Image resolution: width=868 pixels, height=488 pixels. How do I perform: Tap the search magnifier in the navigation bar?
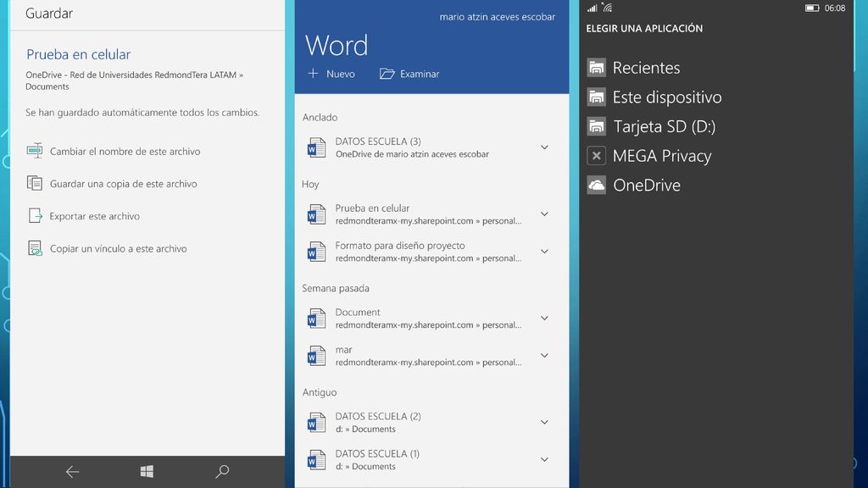click(x=222, y=471)
